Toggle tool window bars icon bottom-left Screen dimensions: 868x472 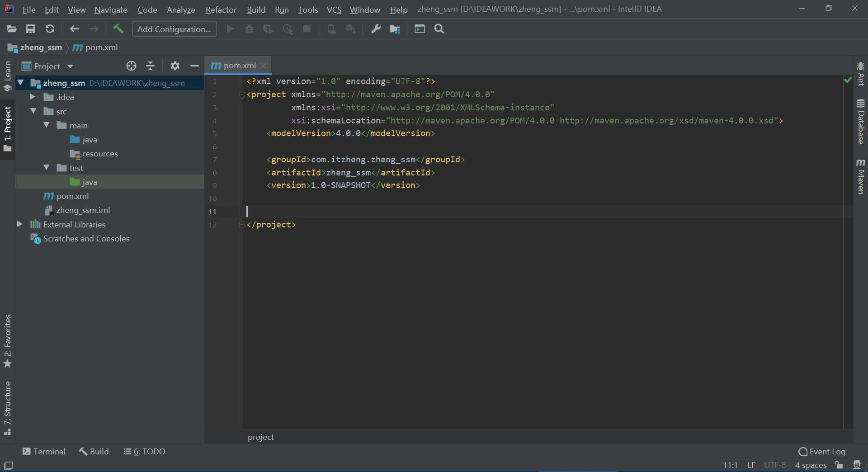point(8,465)
